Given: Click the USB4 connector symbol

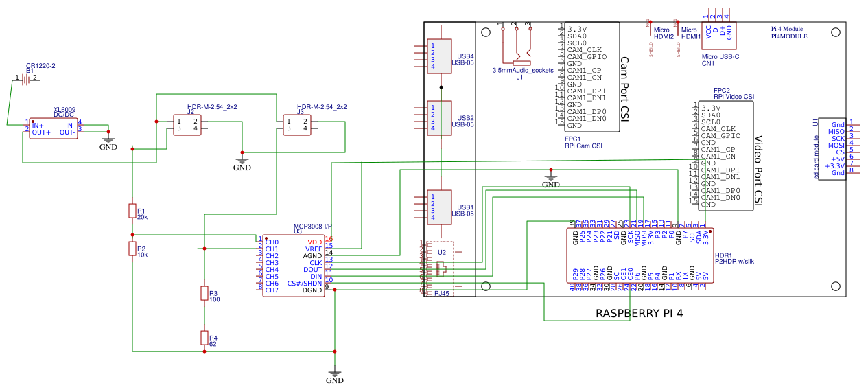Looking at the screenshot, I should tap(438, 56).
